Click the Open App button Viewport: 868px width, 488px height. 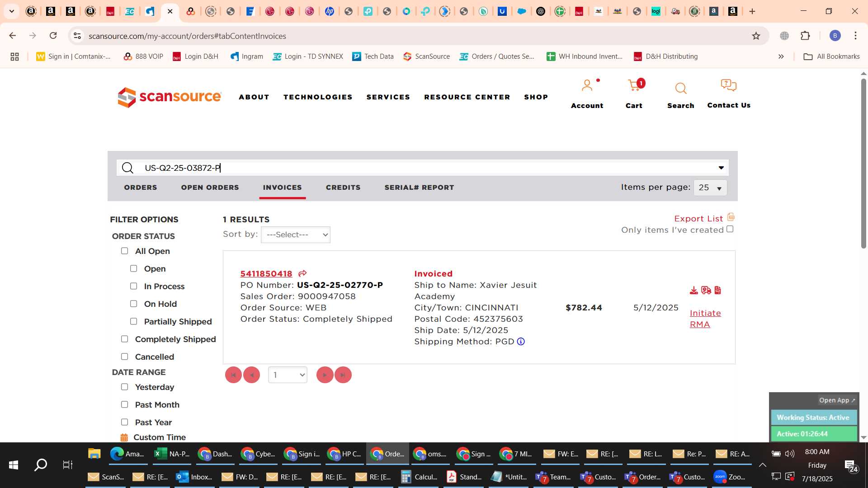pyautogui.click(x=837, y=400)
